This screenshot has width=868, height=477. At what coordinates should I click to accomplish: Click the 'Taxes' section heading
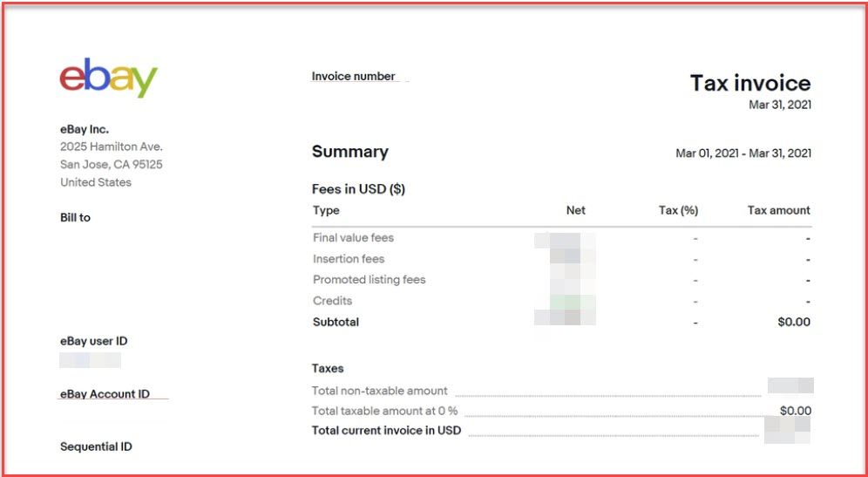(x=328, y=368)
